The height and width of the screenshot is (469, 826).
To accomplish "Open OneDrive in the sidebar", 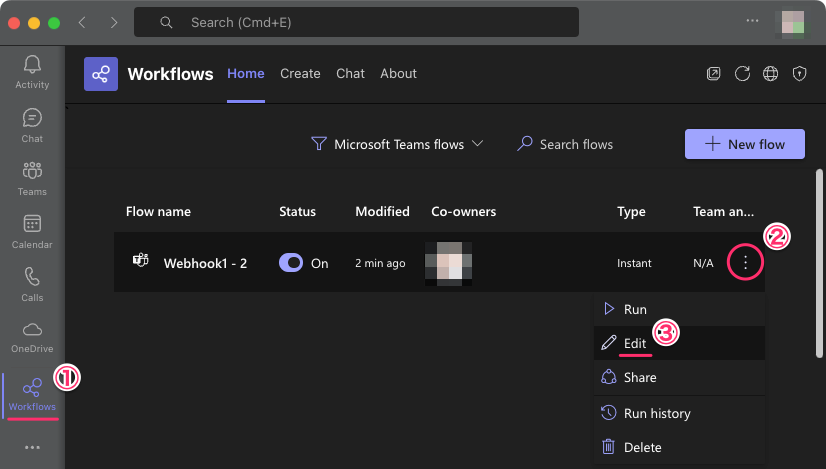I will pos(32,337).
